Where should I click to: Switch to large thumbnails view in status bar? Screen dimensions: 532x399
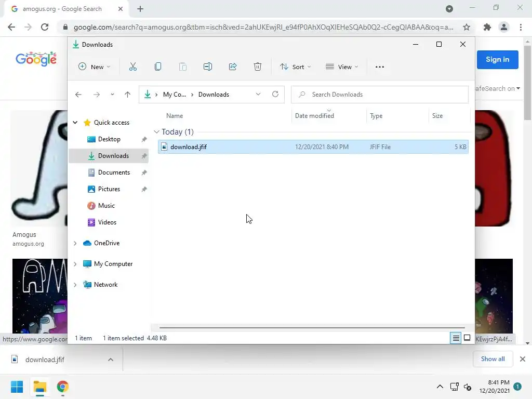[467, 338]
